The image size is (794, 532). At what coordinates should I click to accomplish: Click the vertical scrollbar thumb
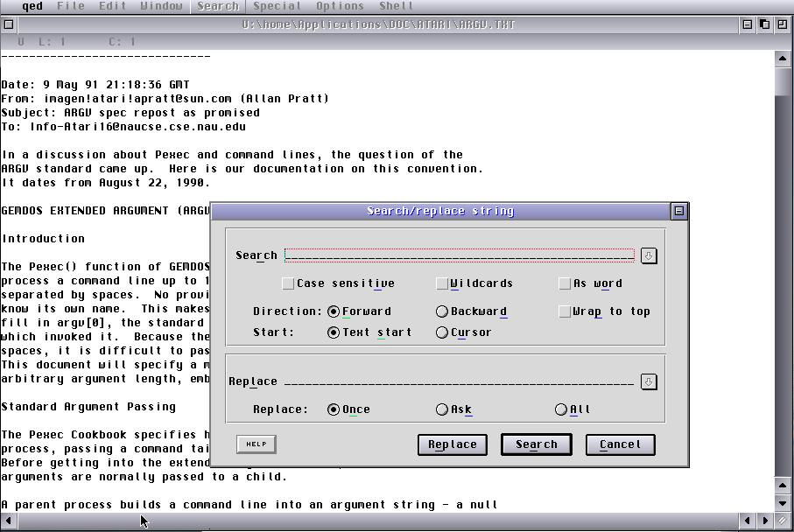coord(783,80)
